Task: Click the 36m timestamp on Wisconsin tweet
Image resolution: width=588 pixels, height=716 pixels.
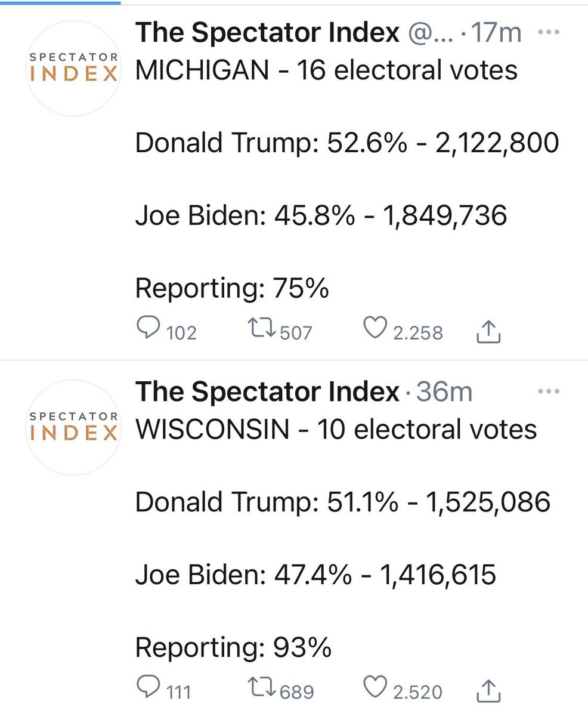Action: point(444,392)
